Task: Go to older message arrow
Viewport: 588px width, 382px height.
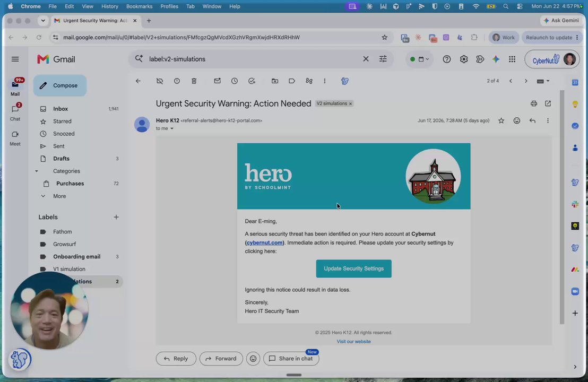Action: coord(526,81)
